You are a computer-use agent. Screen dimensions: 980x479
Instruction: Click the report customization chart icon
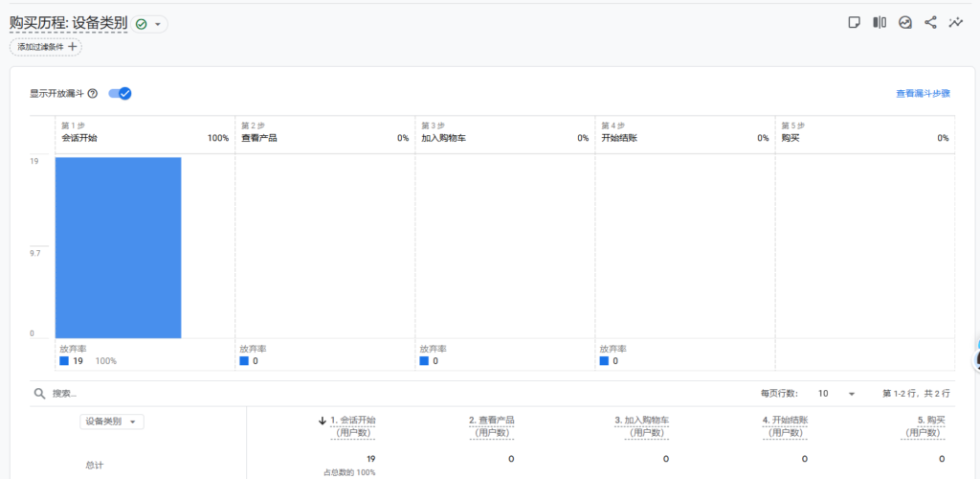[905, 23]
